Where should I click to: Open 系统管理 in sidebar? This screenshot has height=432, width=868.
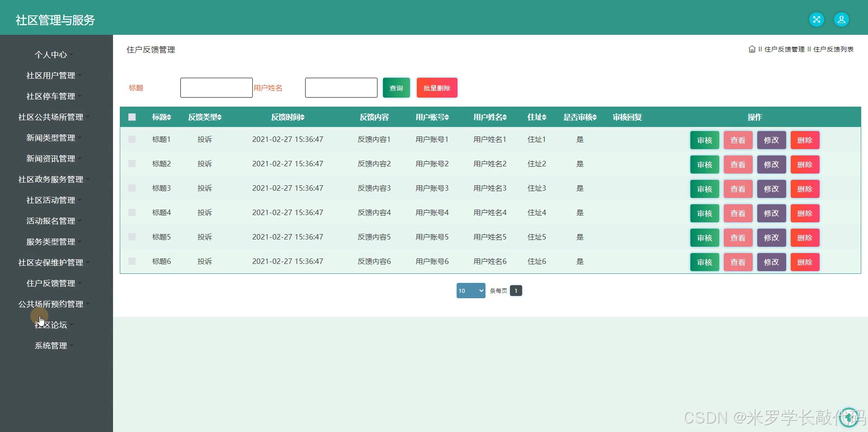pyautogui.click(x=54, y=346)
